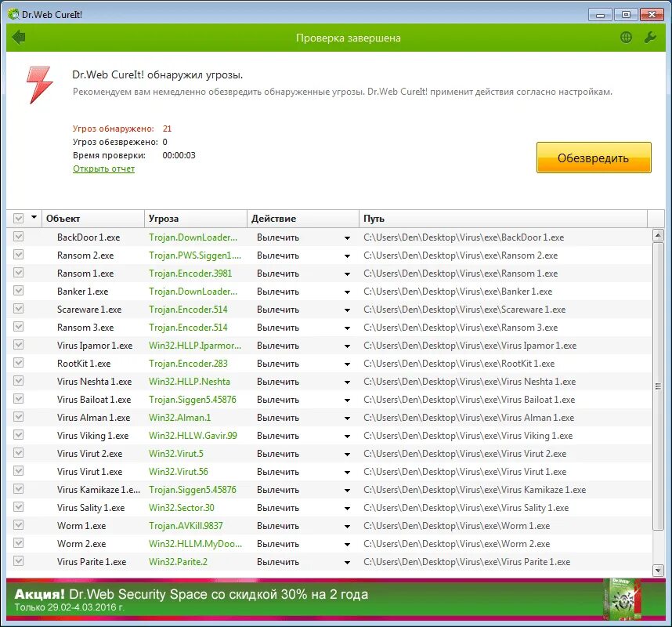The width and height of the screenshot is (672, 627).
Task: Click path ending in Ransom 2.exe
Action: coord(461,256)
